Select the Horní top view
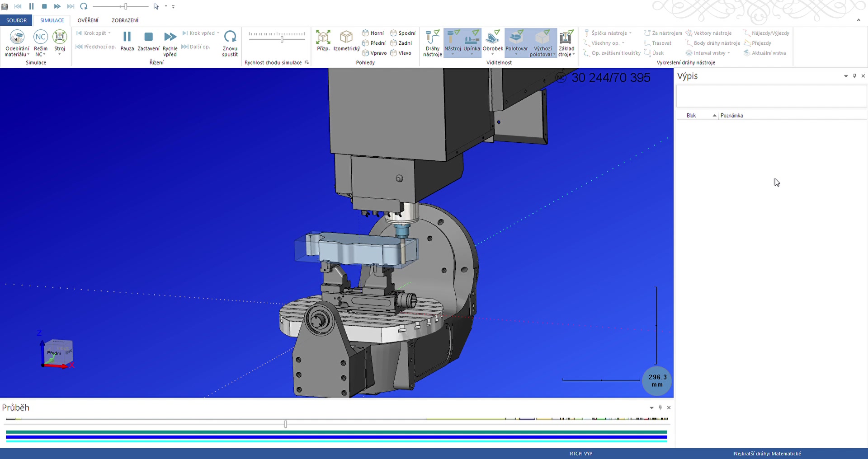 click(373, 33)
